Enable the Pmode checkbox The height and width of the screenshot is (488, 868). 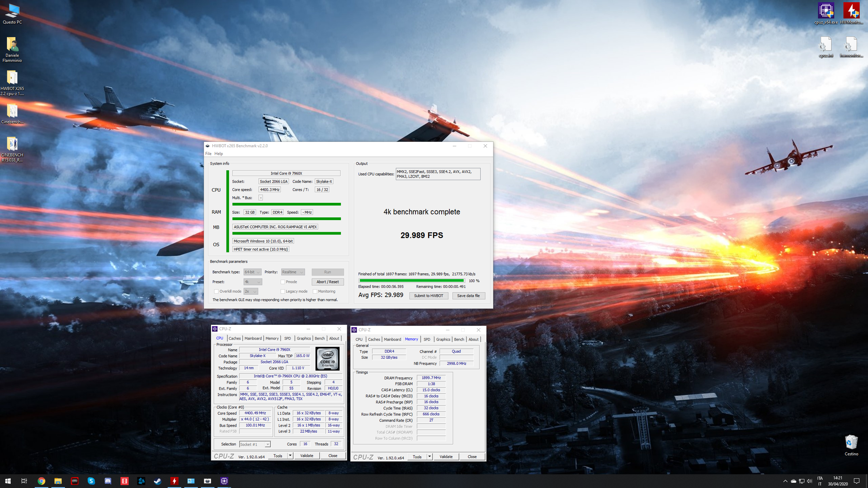pos(283,282)
